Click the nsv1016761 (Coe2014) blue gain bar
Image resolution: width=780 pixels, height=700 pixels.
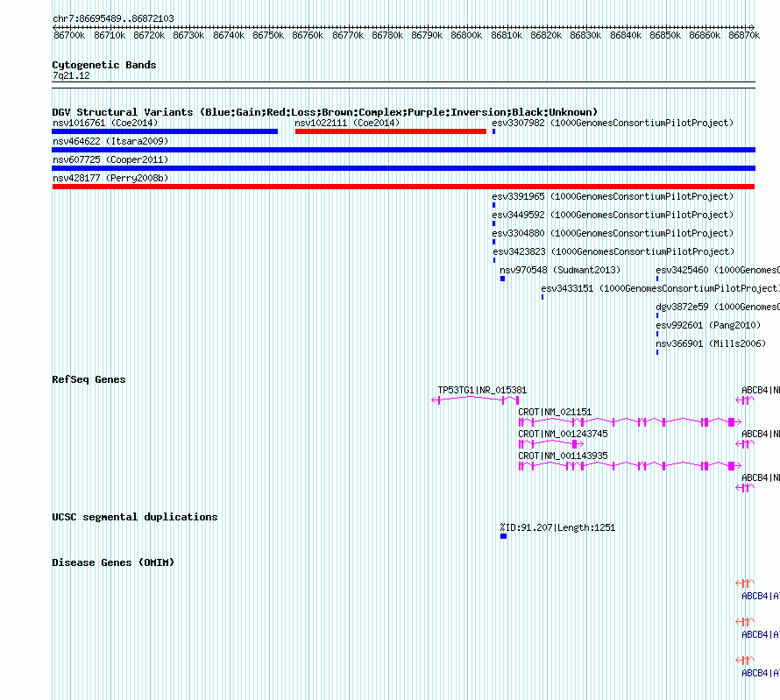click(x=165, y=131)
